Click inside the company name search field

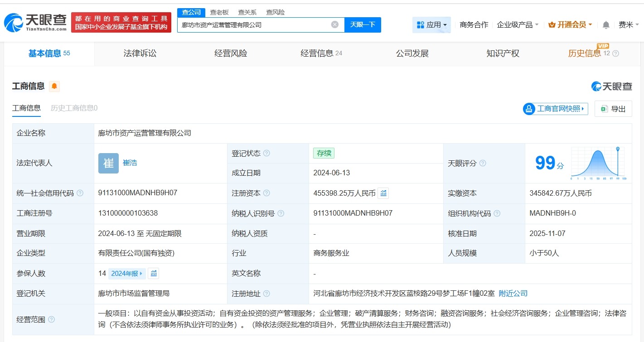coord(254,24)
